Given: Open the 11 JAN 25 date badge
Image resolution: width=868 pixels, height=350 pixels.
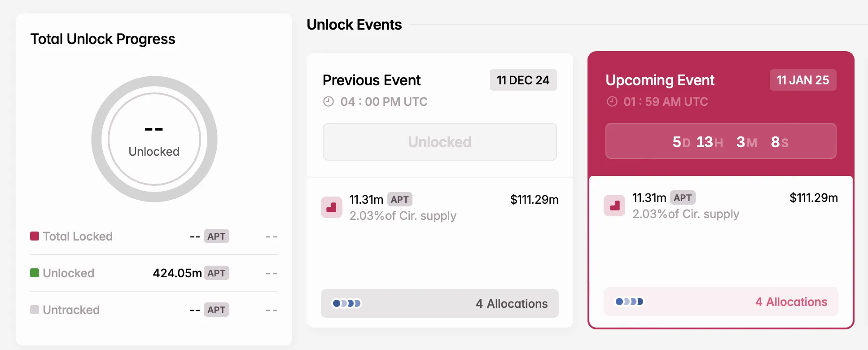Looking at the screenshot, I should (x=802, y=80).
